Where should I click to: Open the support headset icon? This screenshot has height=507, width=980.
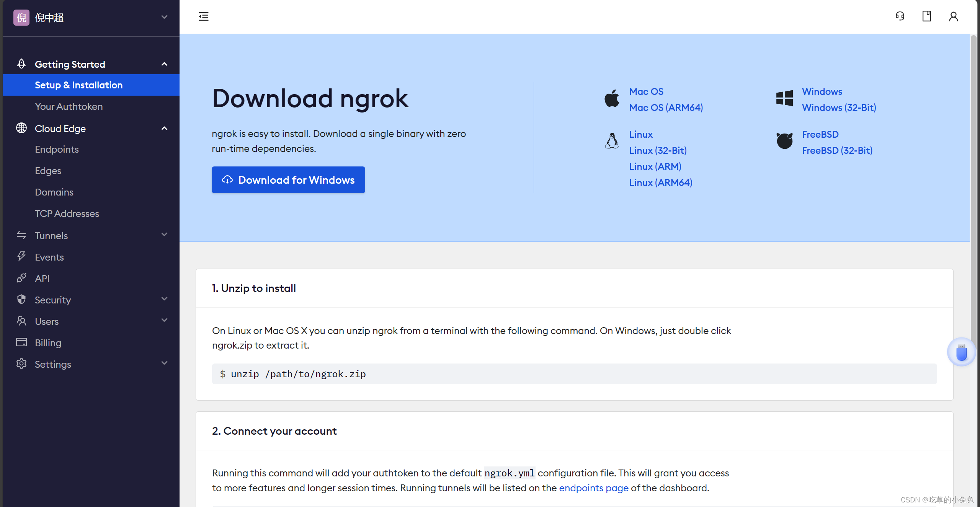tap(900, 16)
